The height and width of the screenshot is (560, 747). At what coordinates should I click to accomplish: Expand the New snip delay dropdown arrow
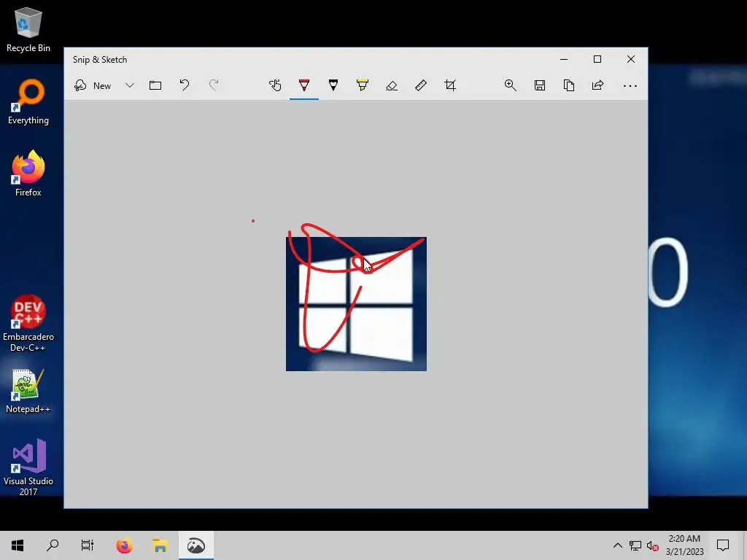tap(130, 86)
